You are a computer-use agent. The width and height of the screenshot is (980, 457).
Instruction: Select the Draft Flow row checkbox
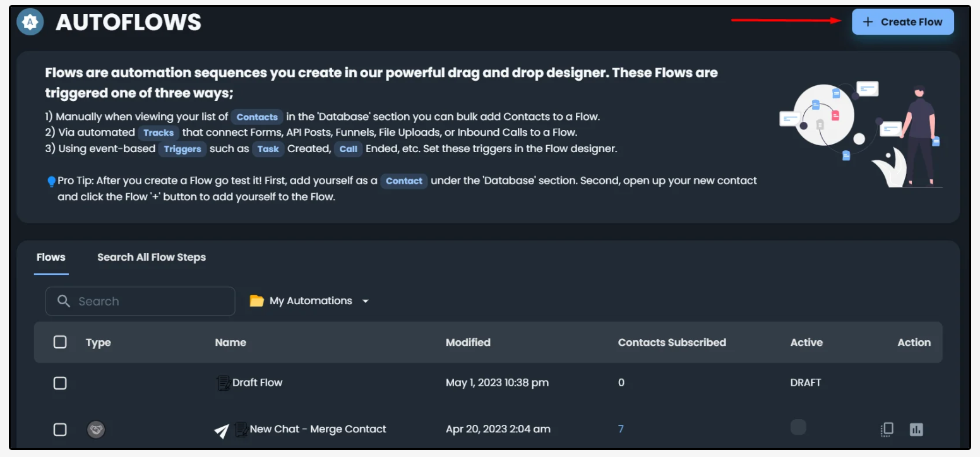tap(60, 383)
